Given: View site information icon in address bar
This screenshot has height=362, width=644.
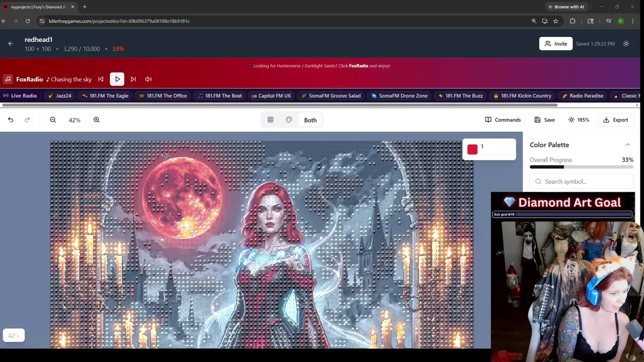Looking at the screenshot, I should tap(42, 21).
